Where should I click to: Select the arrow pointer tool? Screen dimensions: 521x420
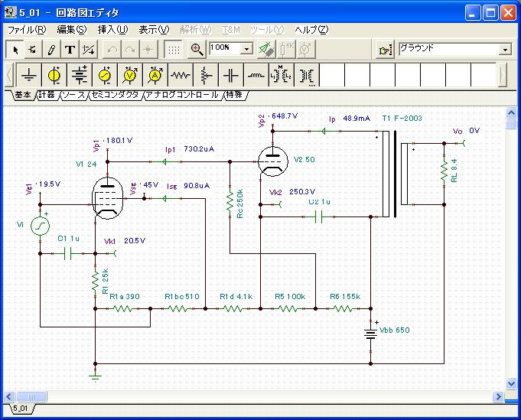pos(15,49)
